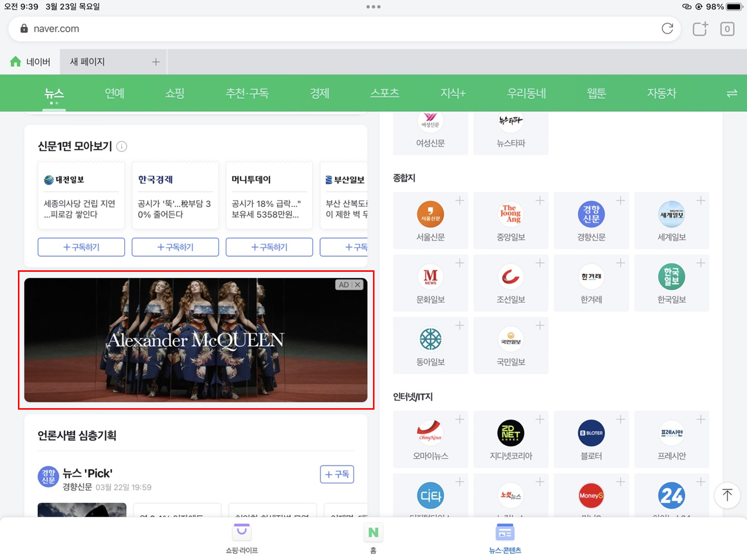Open 한겨레 logo
747x560 pixels.
click(591, 277)
